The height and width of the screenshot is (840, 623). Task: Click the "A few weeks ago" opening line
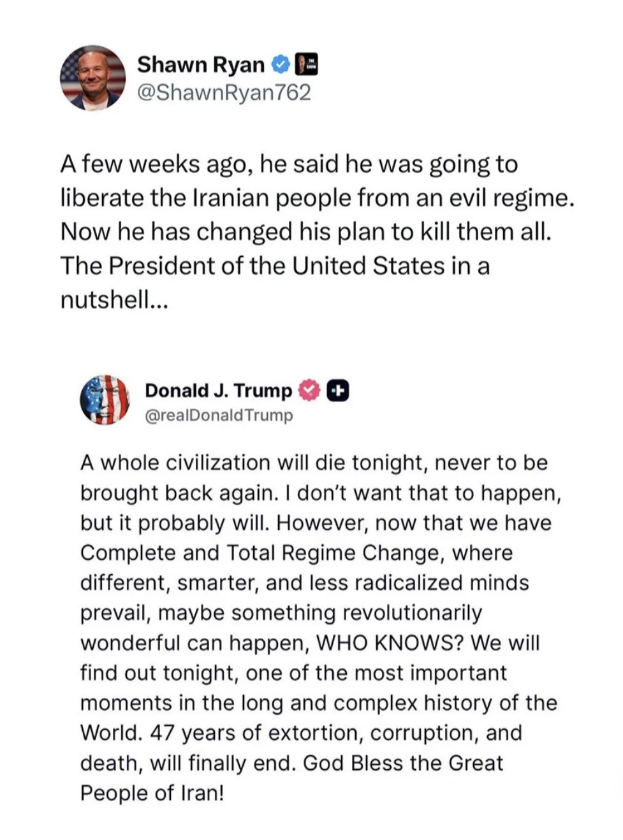click(x=289, y=164)
